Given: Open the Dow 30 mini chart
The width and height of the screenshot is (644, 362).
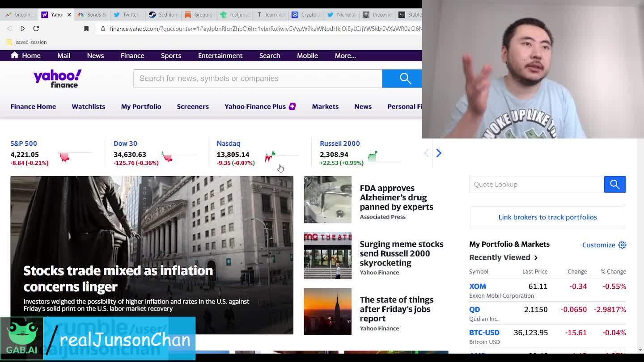Looking at the screenshot, I should click(178, 156).
